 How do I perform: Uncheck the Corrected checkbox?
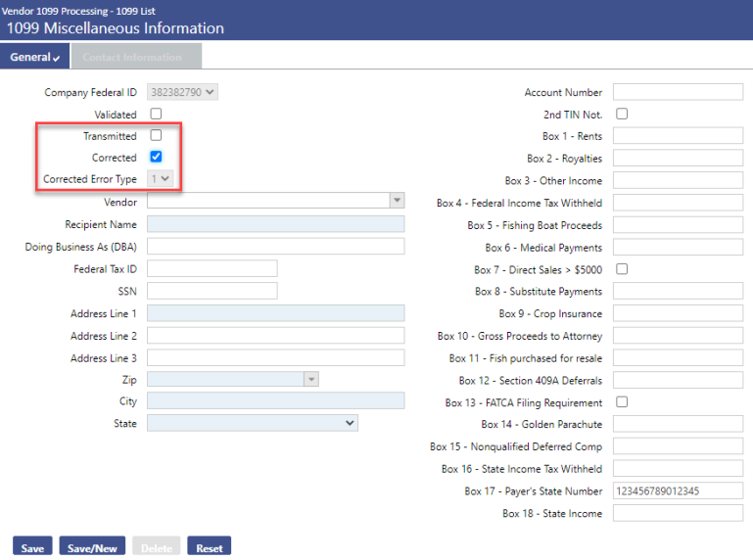tap(156, 157)
